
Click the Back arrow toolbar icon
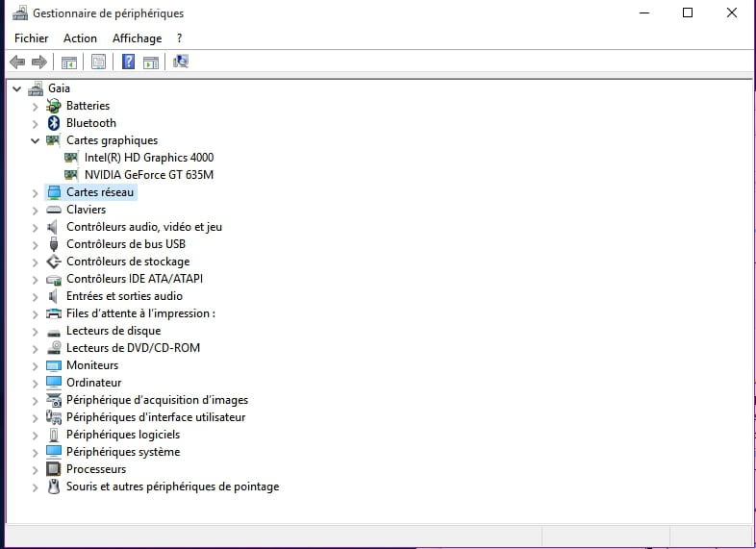click(17, 62)
